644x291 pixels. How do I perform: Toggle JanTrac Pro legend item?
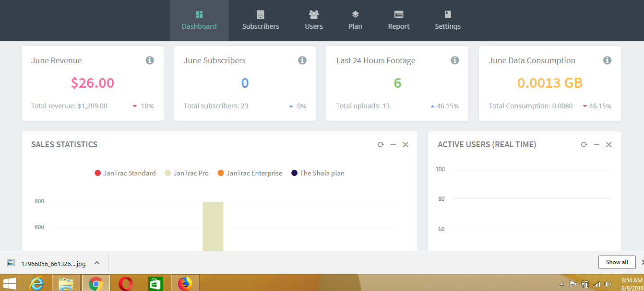(x=187, y=173)
